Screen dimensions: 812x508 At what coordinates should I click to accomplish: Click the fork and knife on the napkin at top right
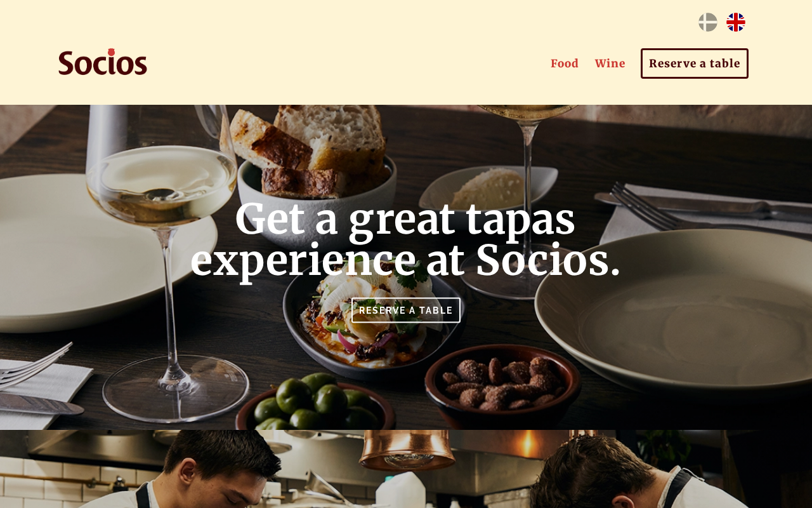pyautogui.click(x=704, y=210)
